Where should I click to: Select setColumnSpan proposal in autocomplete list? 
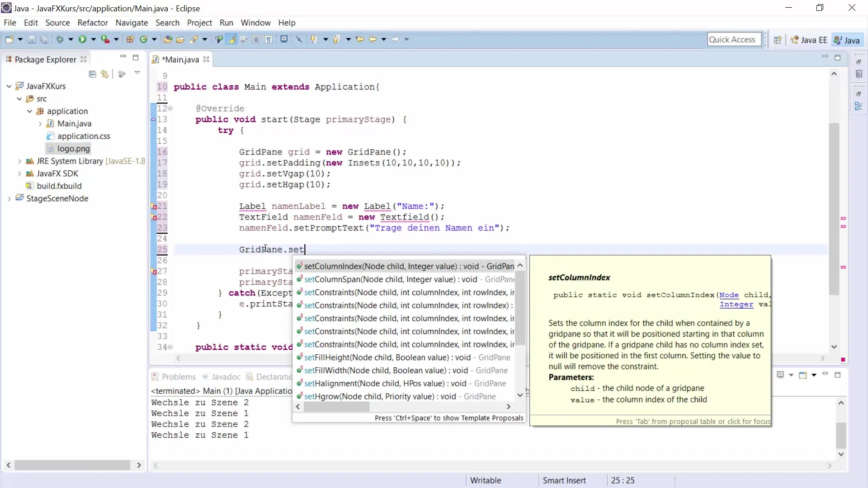click(x=406, y=279)
